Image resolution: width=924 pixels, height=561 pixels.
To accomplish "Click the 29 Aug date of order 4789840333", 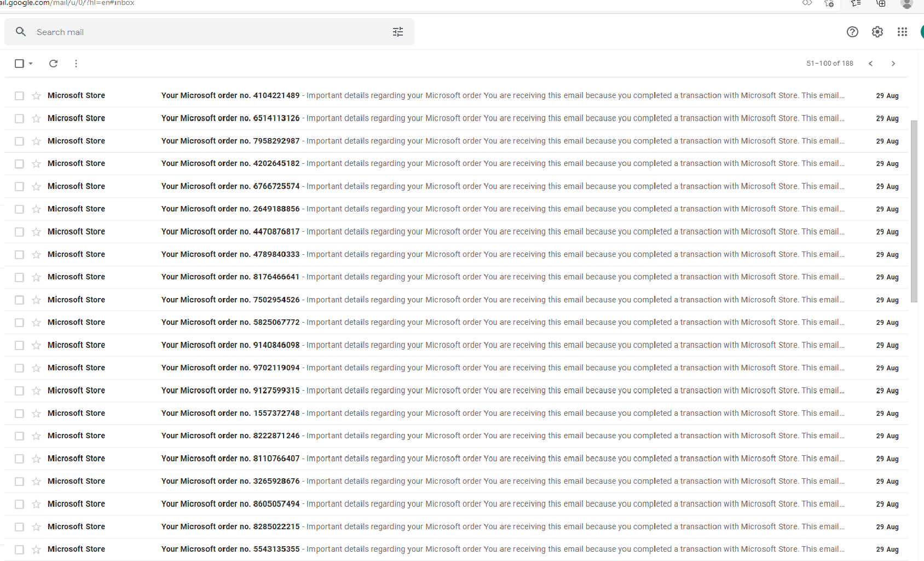I will coord(887,255).
